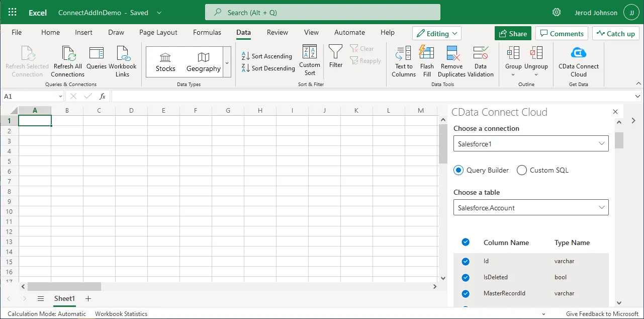This screenshot has height=319, width=644.
Task: Run Flash Fill from the ribbon
Action: tap(426, 53)
